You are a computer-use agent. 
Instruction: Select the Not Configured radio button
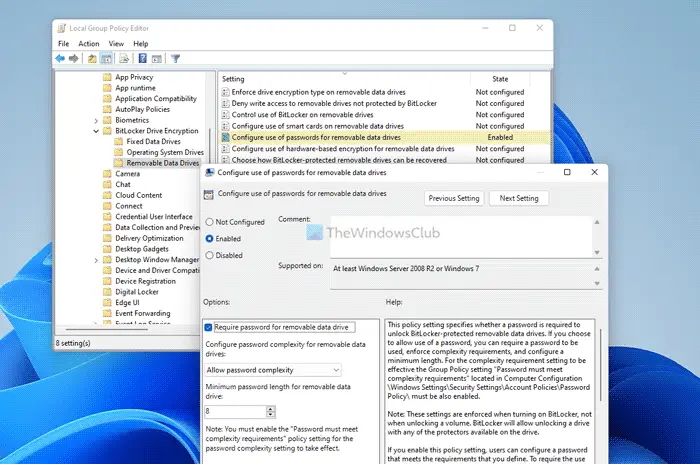(209, 222)
